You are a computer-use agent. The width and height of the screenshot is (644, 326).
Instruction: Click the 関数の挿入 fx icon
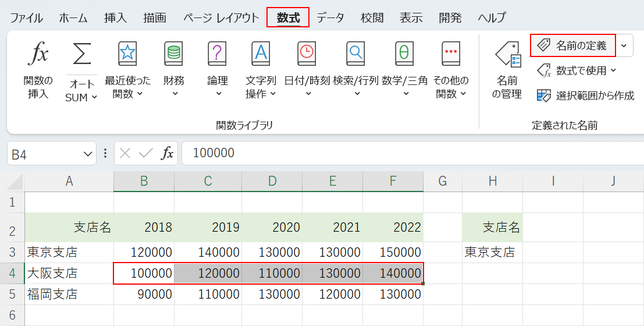[38, 55]
